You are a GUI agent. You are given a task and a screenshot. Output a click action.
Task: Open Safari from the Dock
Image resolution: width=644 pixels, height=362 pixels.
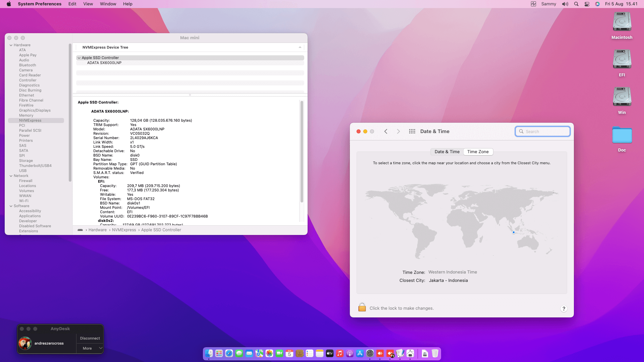pos(229,353)
